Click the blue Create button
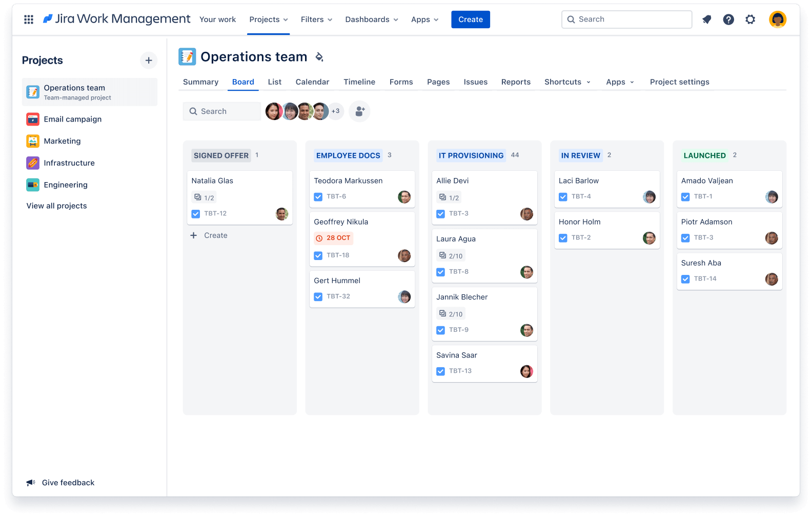 [470, 19]
